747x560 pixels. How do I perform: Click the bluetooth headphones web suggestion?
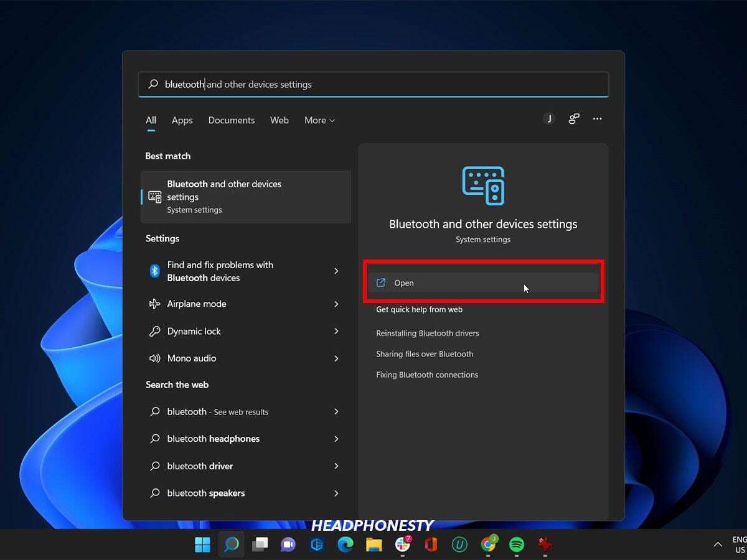click(214, 439)
